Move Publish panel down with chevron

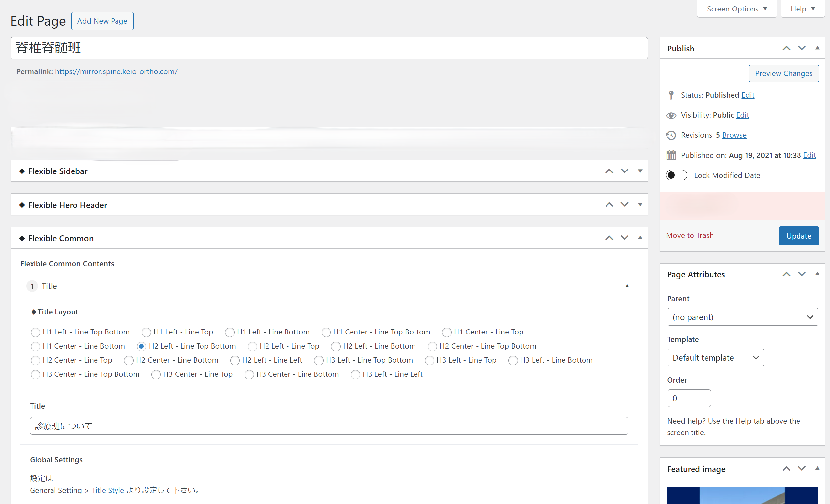click(x=802, y=48)
